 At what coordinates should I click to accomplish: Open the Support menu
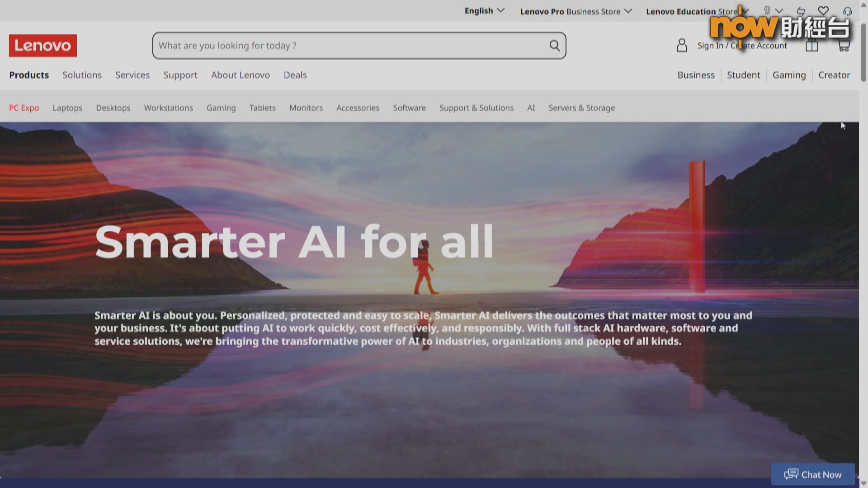(x=180, y=75)
